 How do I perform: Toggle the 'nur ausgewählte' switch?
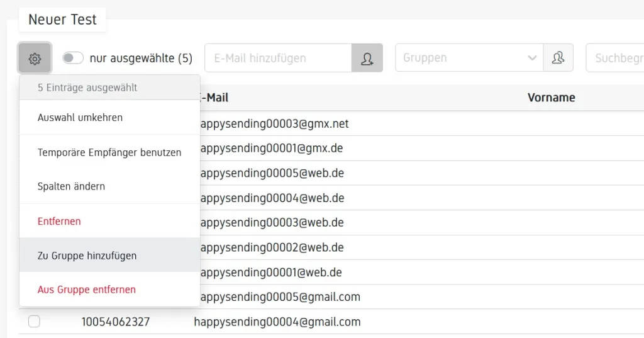(x=73, y=59)
